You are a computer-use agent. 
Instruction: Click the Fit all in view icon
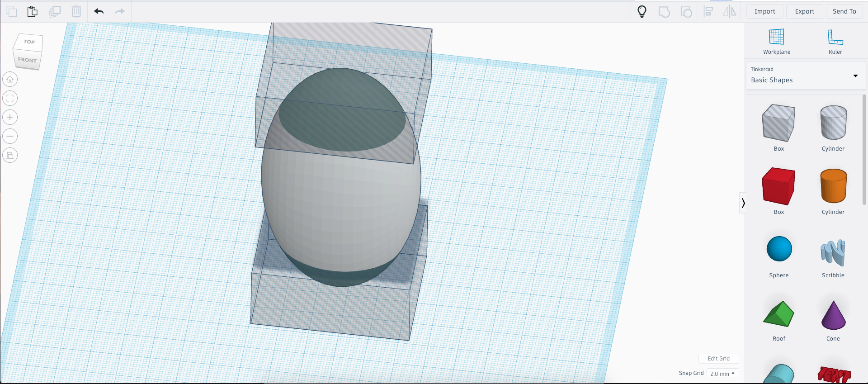pyautogui.click(x=10, y=98)
